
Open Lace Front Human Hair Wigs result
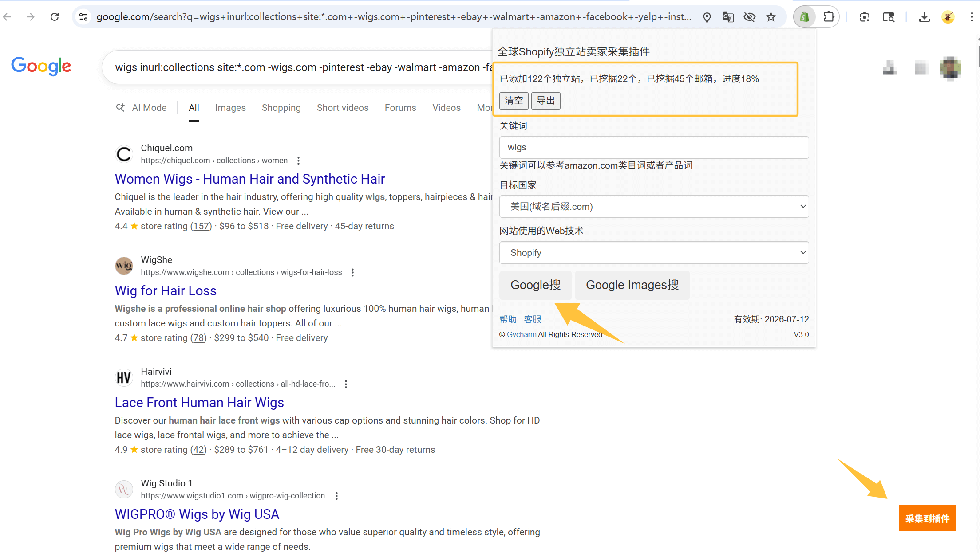[199, 403]
